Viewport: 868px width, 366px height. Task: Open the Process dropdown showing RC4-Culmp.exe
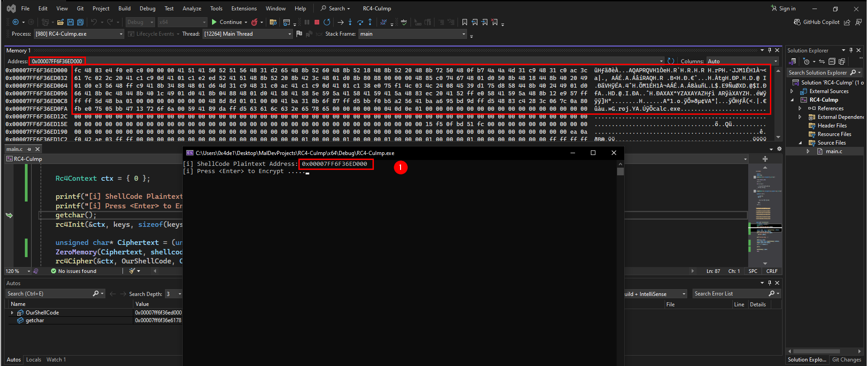(79, 34)
